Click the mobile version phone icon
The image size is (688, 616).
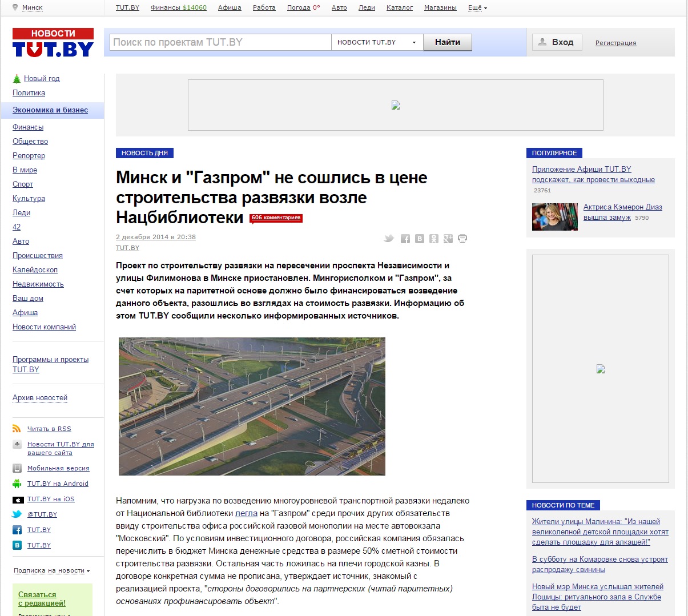[x=17, y=468]
